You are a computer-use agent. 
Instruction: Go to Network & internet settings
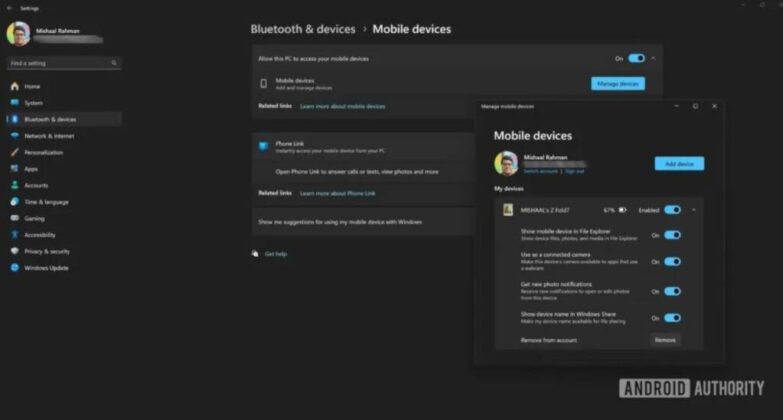pos(64,136)
